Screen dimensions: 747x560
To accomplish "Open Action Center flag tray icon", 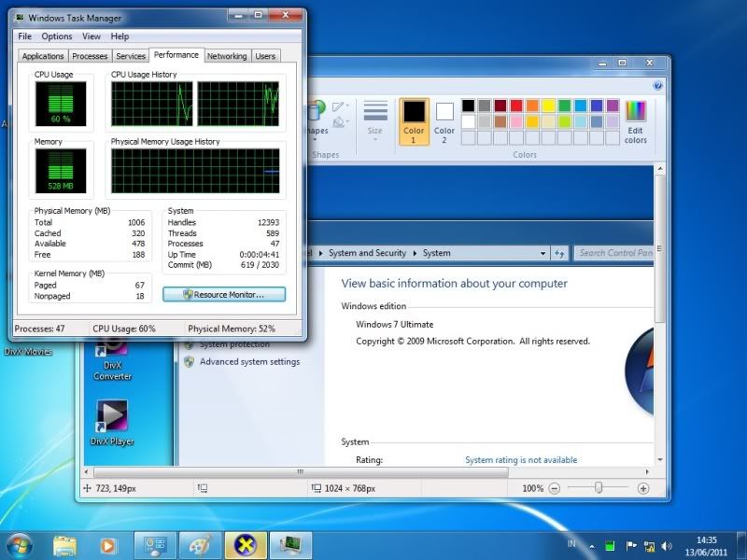I will click(631, 546).
